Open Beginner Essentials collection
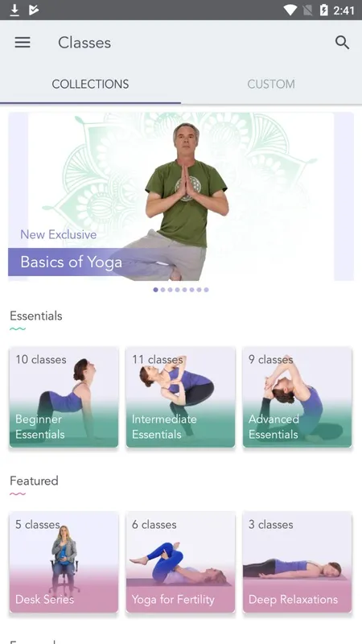 [64, 397]
